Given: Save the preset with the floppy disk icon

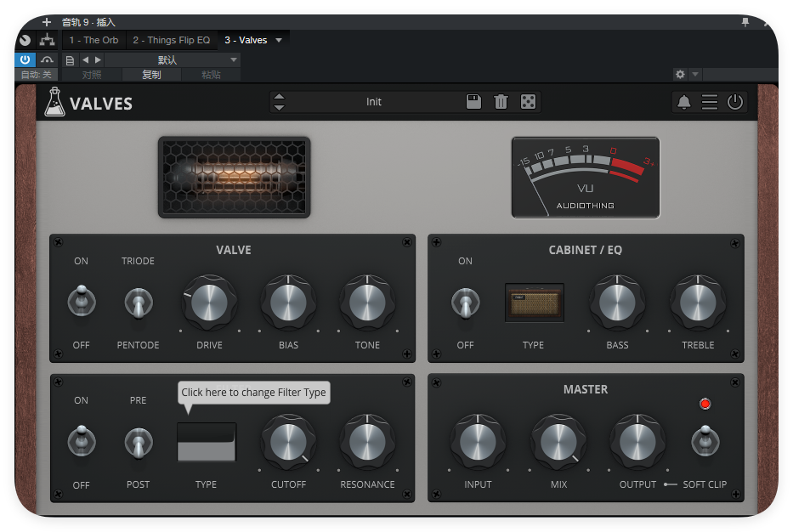Looking at the screenshot, I should tap(474, 102).
